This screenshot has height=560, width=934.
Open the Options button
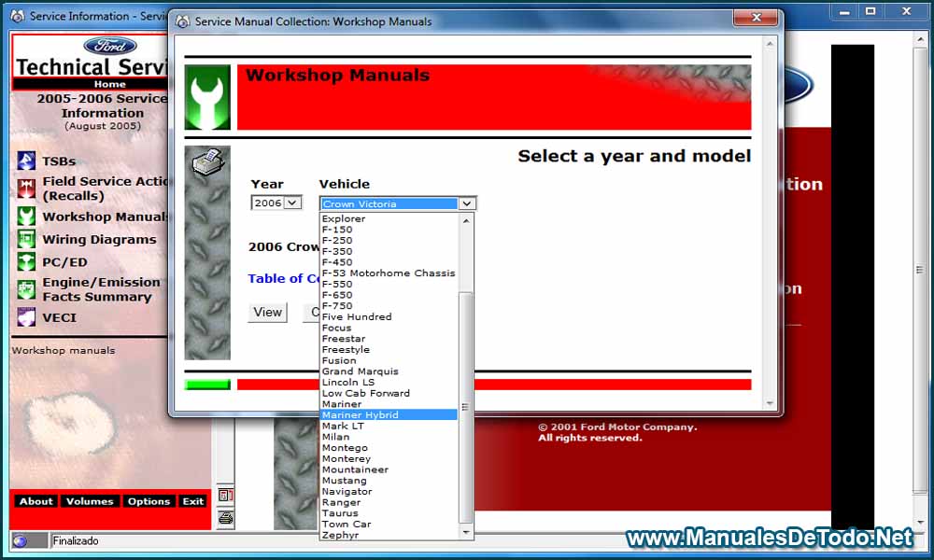[149, 501]
